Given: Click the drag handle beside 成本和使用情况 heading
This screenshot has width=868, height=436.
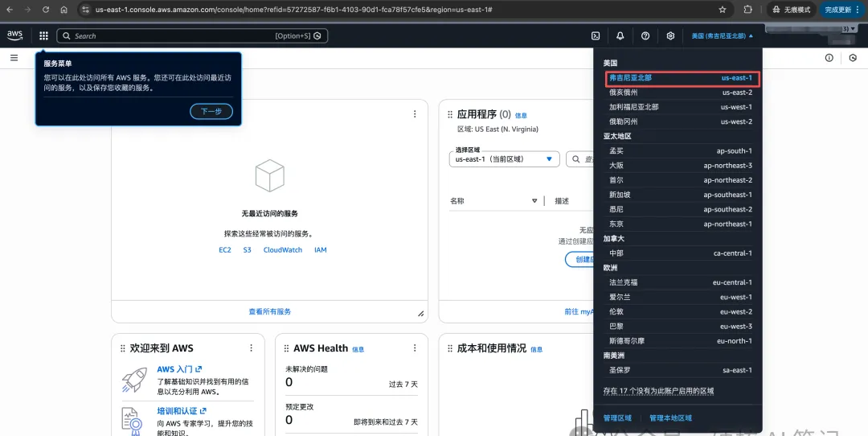Looking at the screenshot, I should coord(449,348).
